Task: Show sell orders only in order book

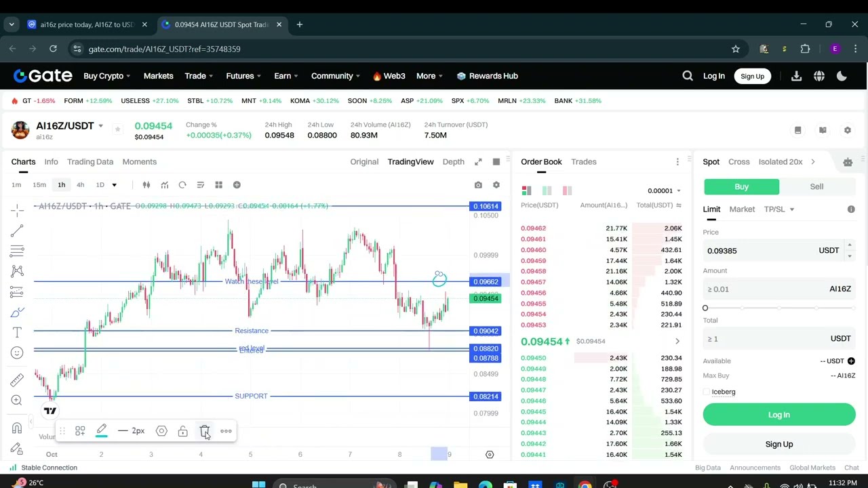Action: click(567, 190)
